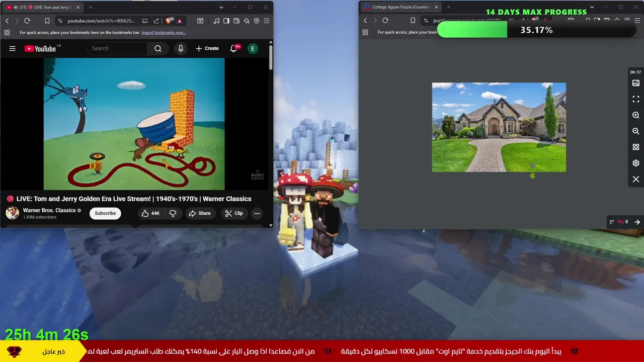Dislike the Tom and Jerry video

click(173, 213)
